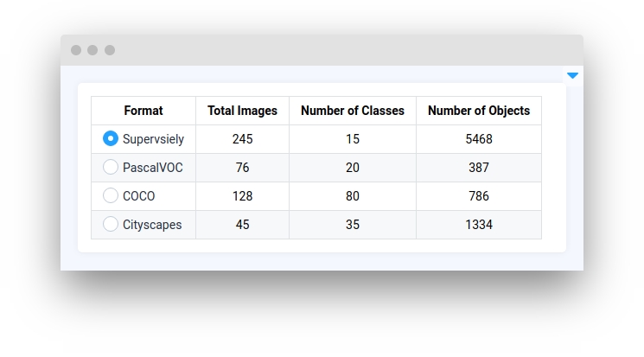Click the total images value 76
Image resolution: width=644 pixels, height=357 pixels.
242,168
